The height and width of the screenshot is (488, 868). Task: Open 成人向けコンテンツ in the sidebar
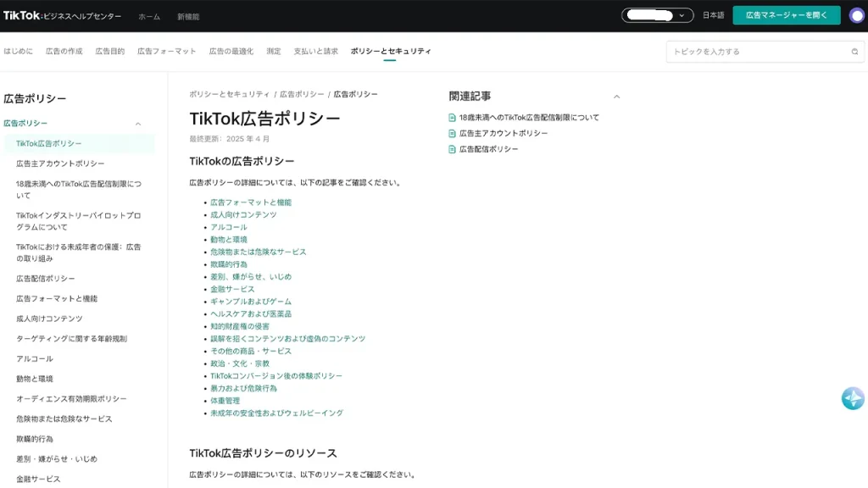[49, 319]
